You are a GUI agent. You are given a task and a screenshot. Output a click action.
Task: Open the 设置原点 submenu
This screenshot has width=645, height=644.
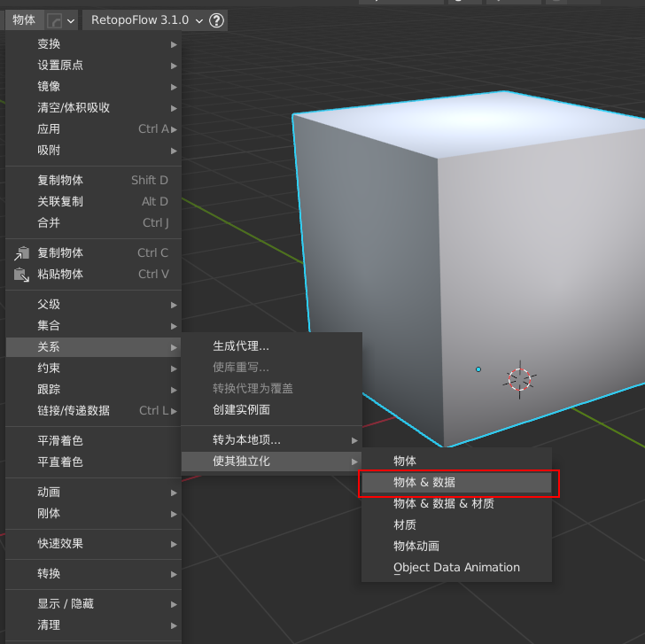(94, 66)
